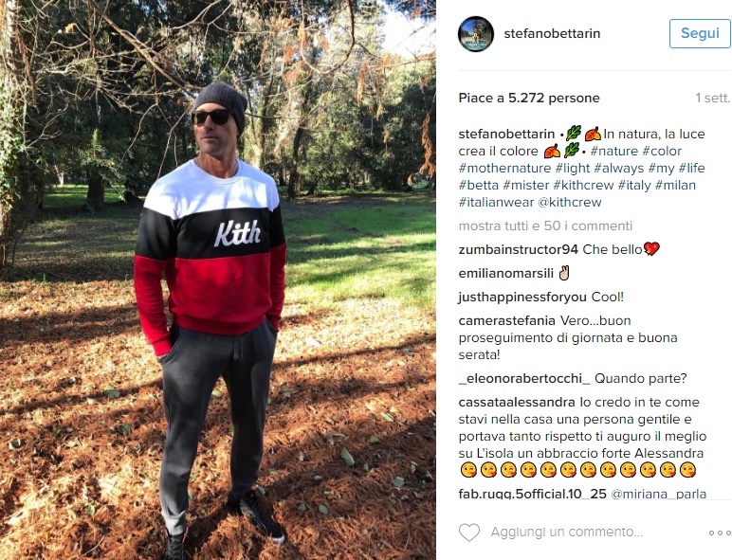The image size is (732, 560).
Task: Visit commenter justhappinessforyou's profile
Action: click(522, 298)
